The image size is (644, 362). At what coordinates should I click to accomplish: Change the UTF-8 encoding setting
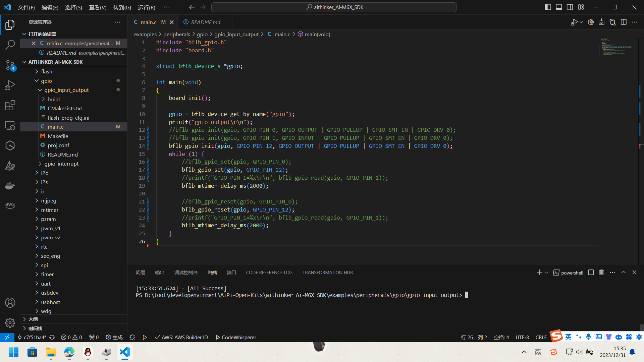click(522, 337)
